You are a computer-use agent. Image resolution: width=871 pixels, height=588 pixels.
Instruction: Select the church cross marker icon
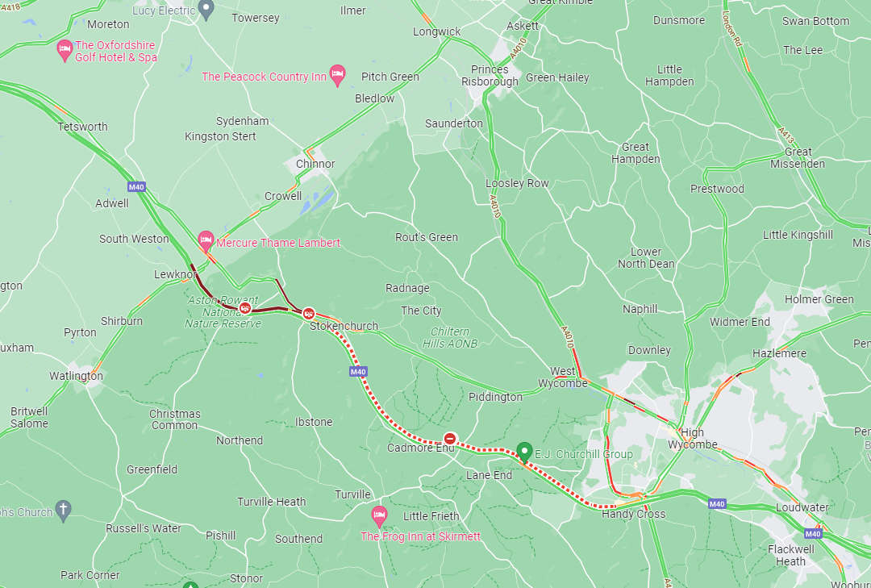[x=64, y=511]
